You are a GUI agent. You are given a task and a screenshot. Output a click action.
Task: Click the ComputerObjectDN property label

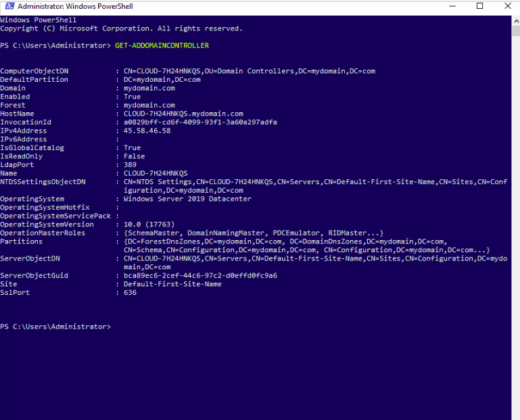34,71
